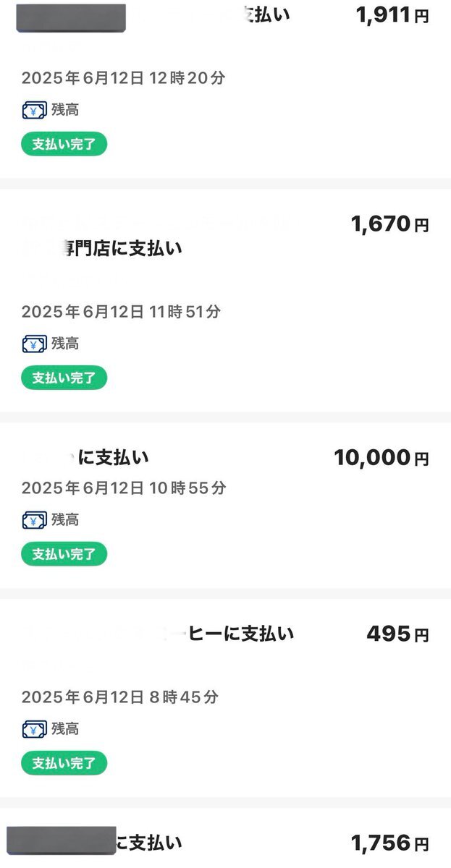Tap the balance icon under the 495円 payment
451x868 pixels.
coord(34,729)
